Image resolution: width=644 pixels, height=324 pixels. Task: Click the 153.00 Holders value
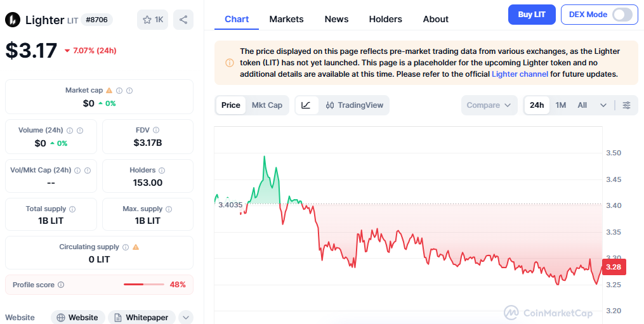pos(147,183)
